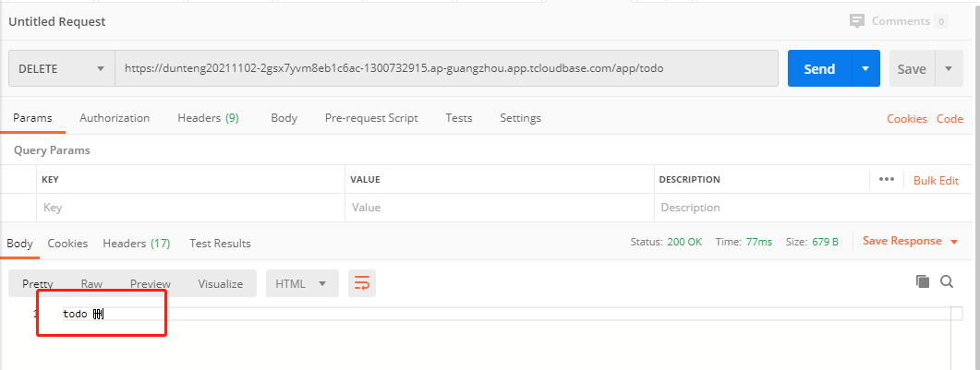View the response Cookies tab
Image resolution: width=980 pixels, height=370 pixels.
click(67, 244)
